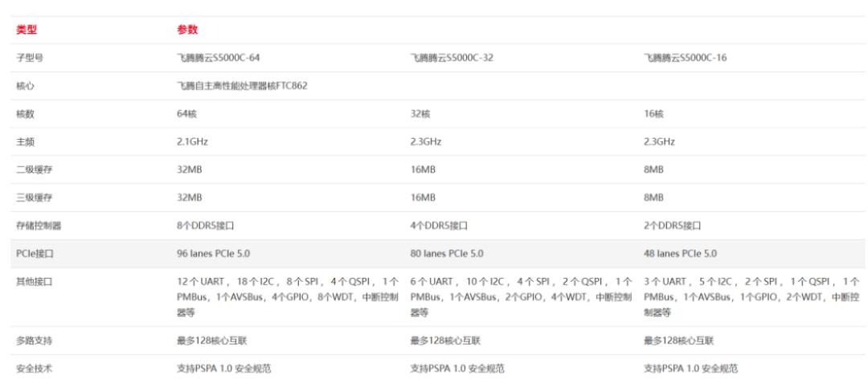Select 支持PSPA 1.0 安全规范 in the S5000C-64 column
The image size is (868, 383).
tap(224, 369)
